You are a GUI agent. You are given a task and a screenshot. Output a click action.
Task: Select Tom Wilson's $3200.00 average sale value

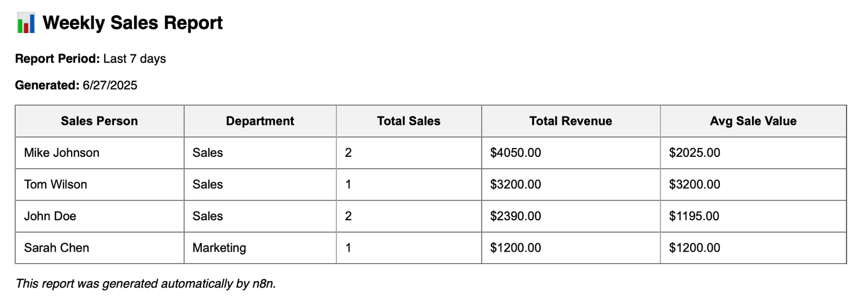click(694, 184)
